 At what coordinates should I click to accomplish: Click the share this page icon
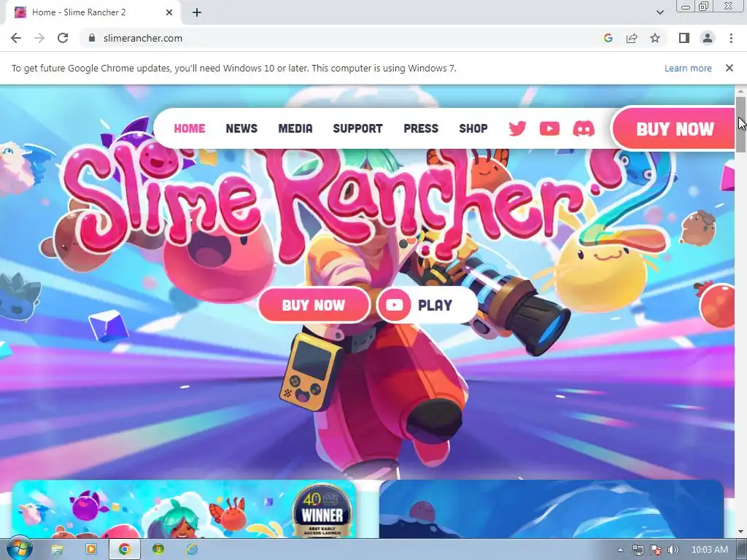coord(632,38)
